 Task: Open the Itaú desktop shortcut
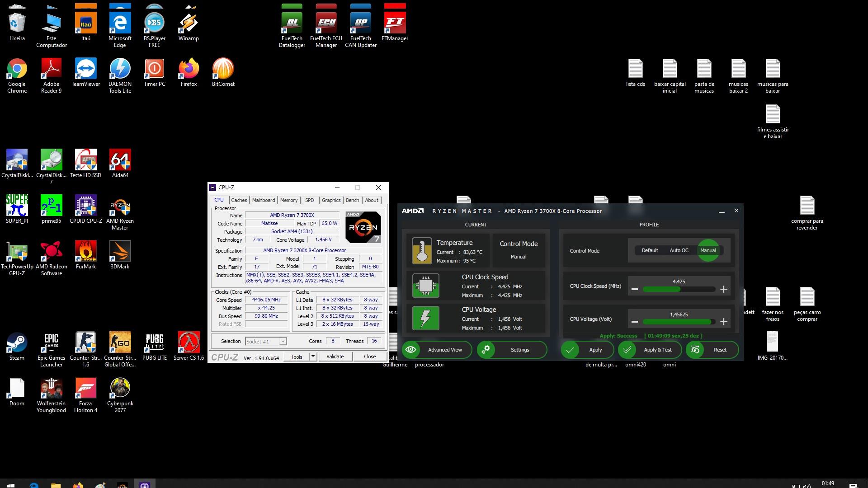pyautogui.click(x=85, y=23)
